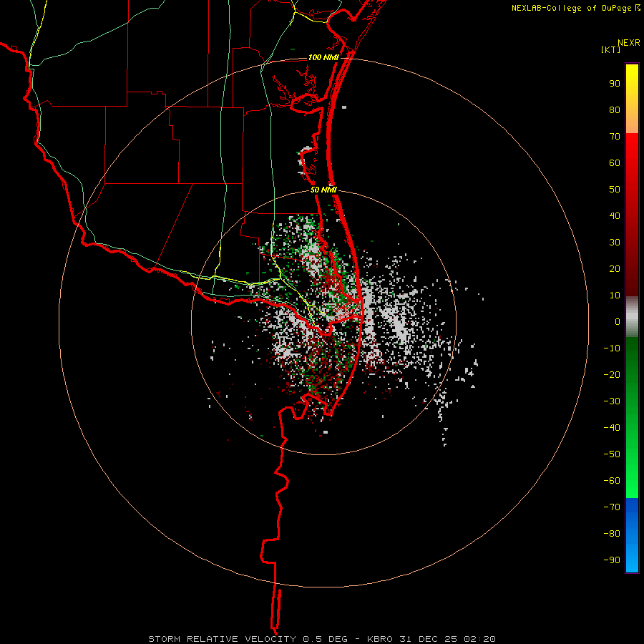Click the blue bottom segment of the color bar

(x=632, y=535)
